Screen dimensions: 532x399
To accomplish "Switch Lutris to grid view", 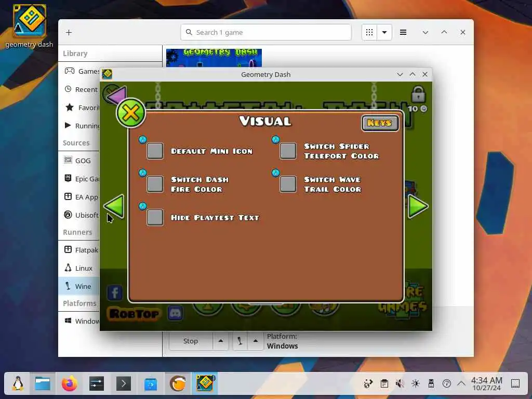I will (x=369, y=33).
